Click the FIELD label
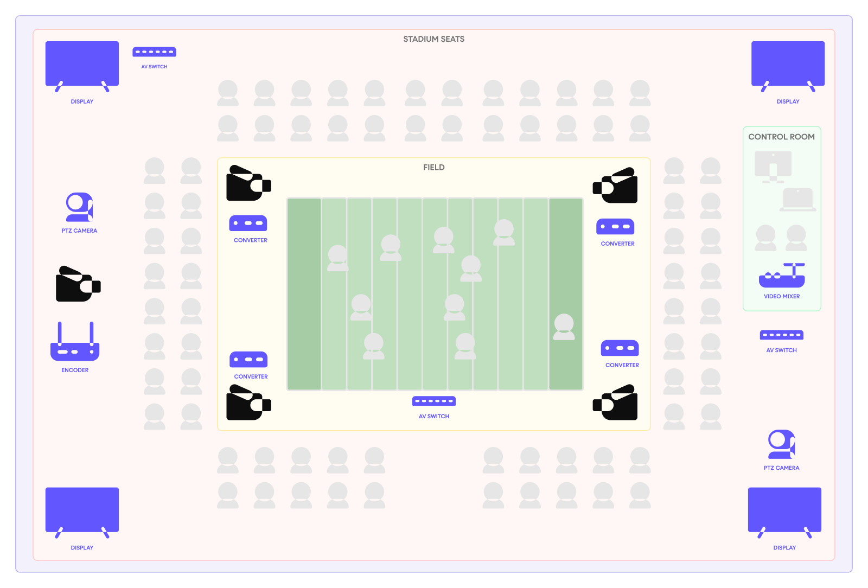Viewport: 868px width, 588px height. pyautogui.click(x=434, y=168)
